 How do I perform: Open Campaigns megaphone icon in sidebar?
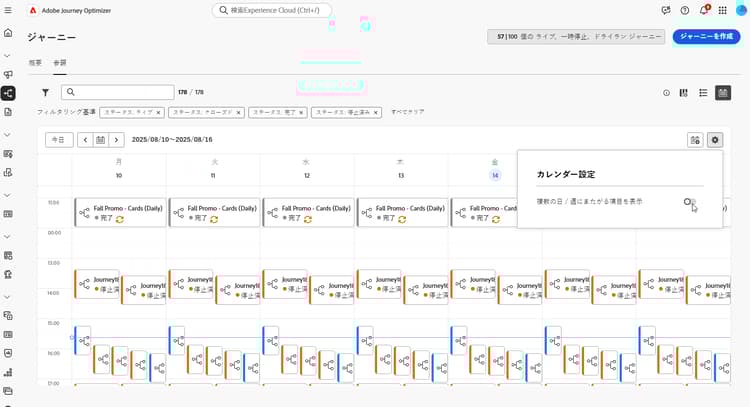coord(8,74)
